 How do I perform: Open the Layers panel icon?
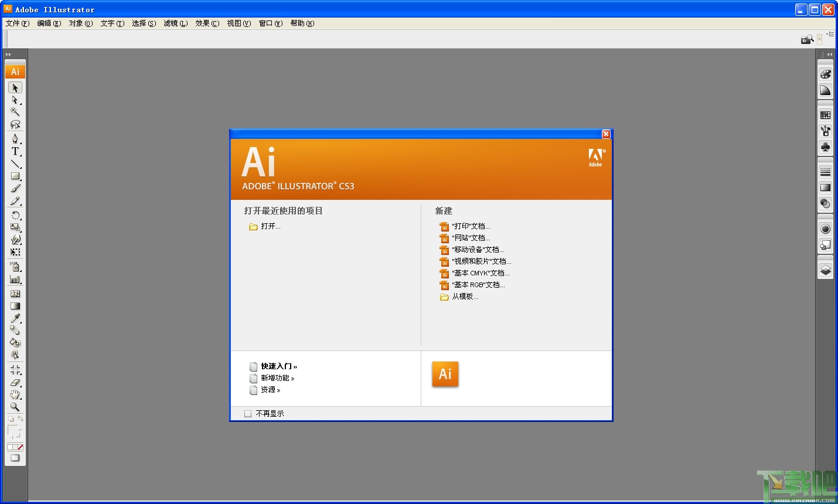[825, 270]
